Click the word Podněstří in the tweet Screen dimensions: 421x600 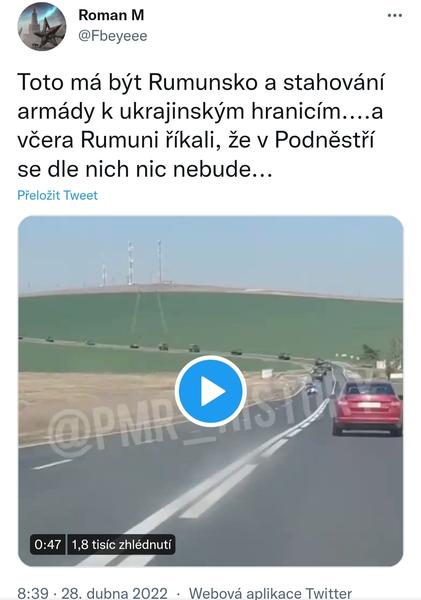324,140
